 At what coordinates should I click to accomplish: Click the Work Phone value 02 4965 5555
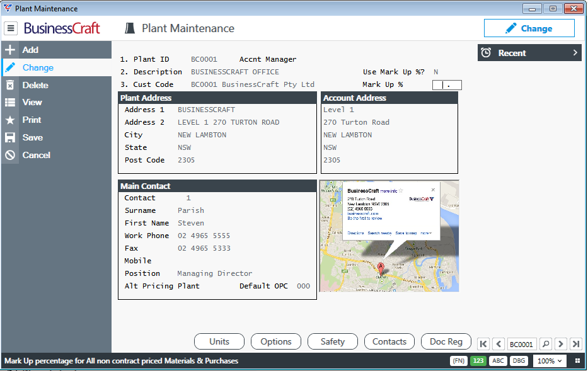coord(204,236)
